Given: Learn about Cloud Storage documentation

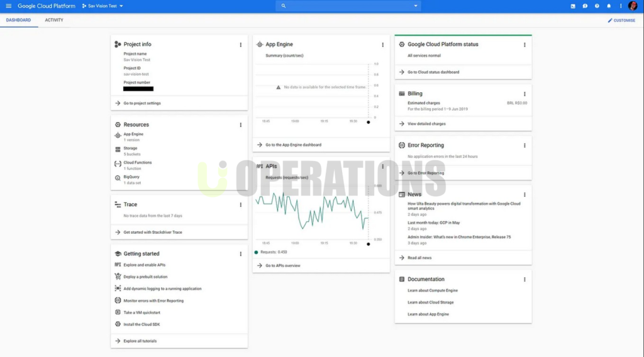Looking at the screenshot, I should point(430,302).
